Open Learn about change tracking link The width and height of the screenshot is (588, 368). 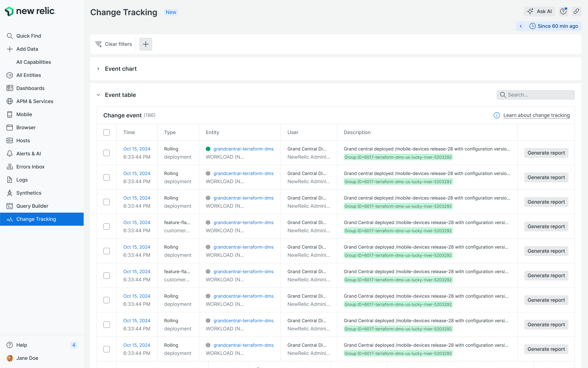coord(537,115)
